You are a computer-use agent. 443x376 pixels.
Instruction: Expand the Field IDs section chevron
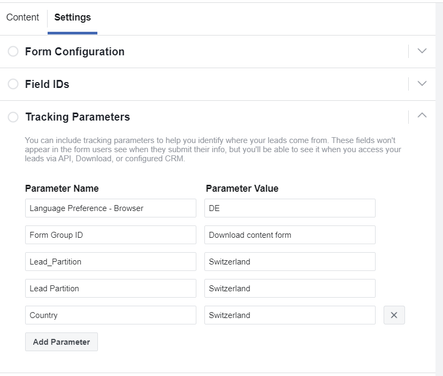point(422,83)
